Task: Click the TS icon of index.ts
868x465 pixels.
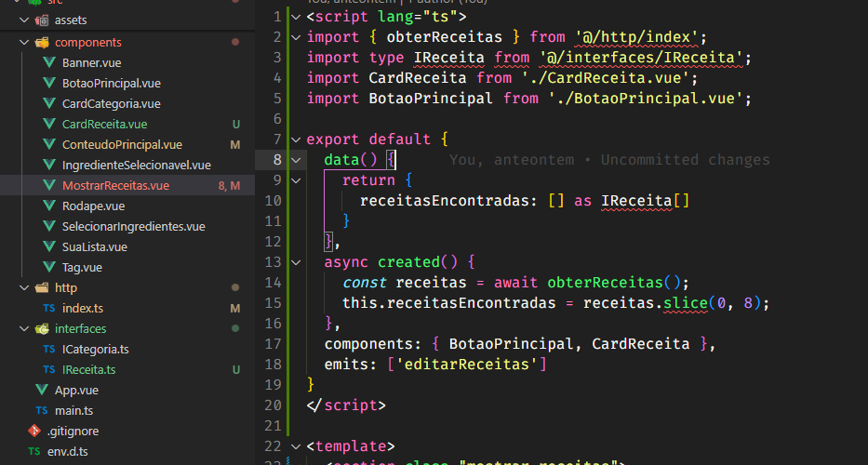Action: coord(49,309)
